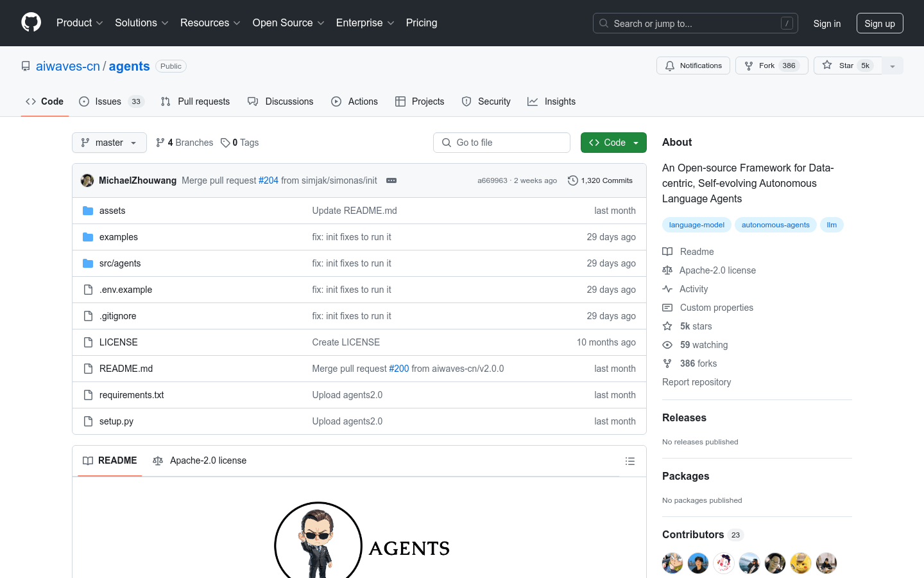Switch to the Pull requests tab
924x578 pixels.
[x=195, y=101]
